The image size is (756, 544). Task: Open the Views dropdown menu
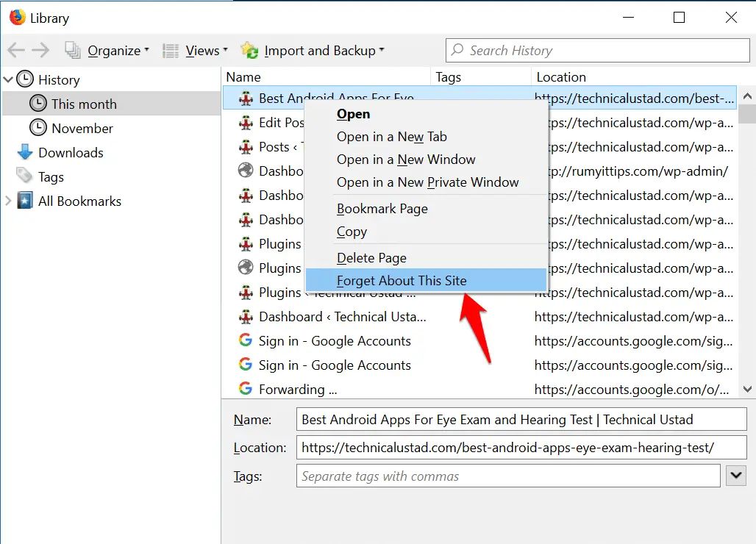195,51
